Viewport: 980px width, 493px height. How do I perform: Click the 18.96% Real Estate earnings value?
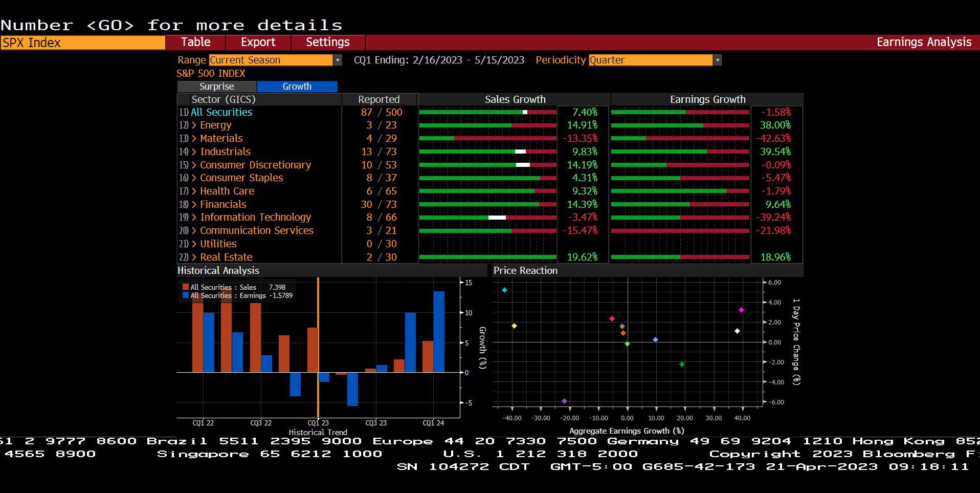775,257
